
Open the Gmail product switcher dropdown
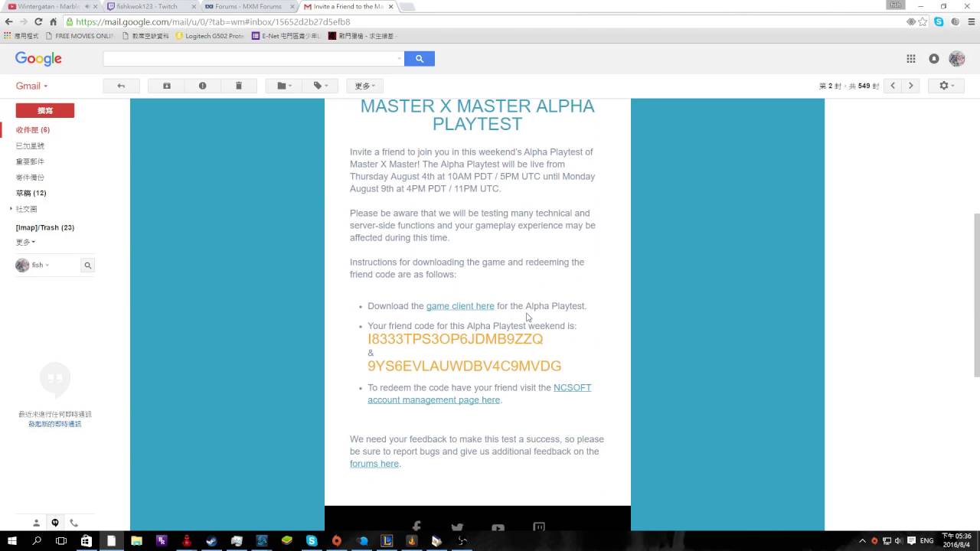click(32, 86)
